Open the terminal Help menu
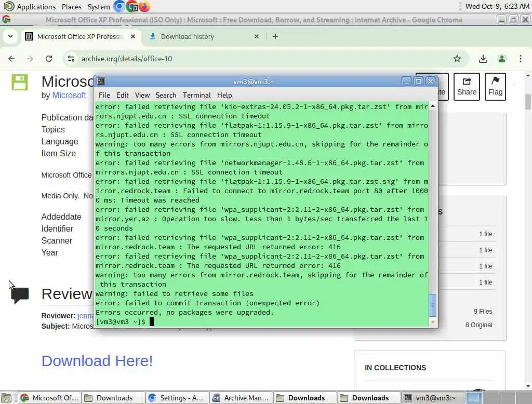 tap(224, 96)
